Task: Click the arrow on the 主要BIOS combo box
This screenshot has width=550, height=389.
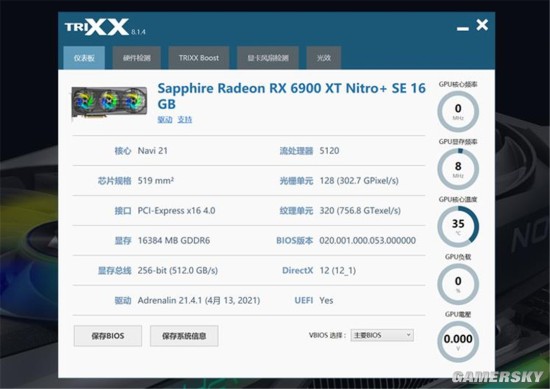Action: click(408, 335)
